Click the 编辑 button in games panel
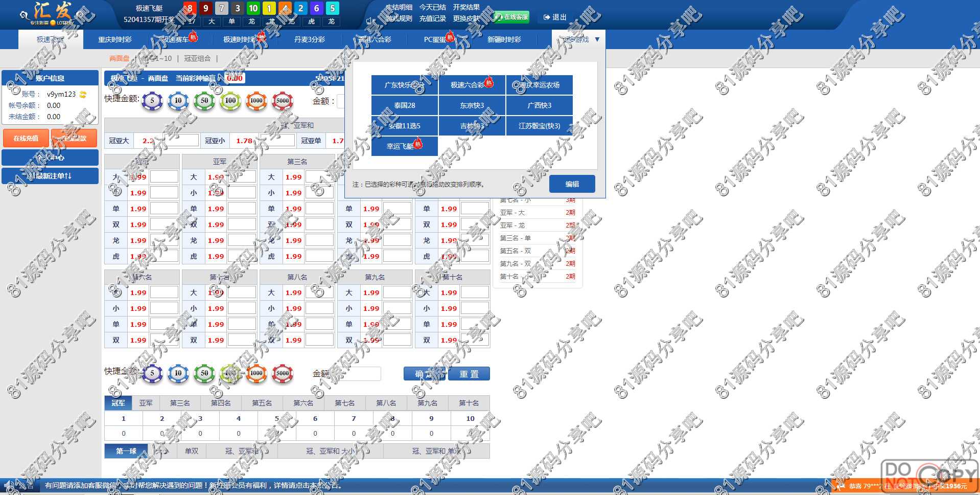Screen dimensions: 980x495 572,184
